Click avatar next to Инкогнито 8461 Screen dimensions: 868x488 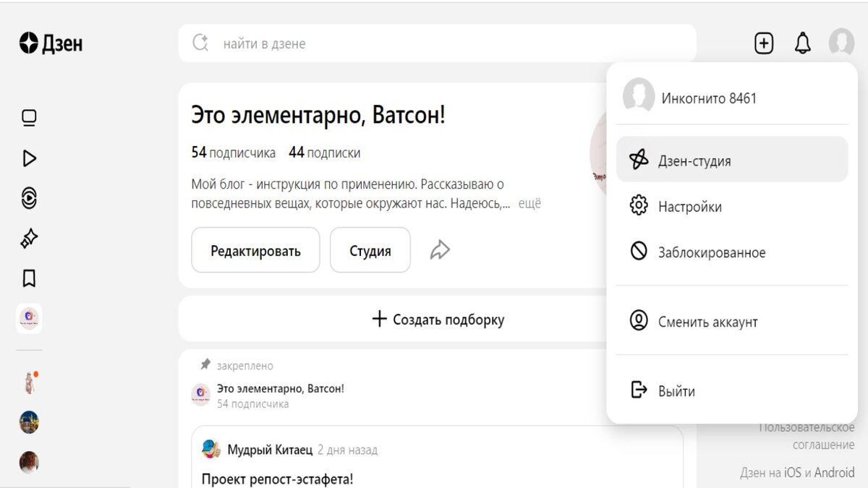click(x=639, y=96)
